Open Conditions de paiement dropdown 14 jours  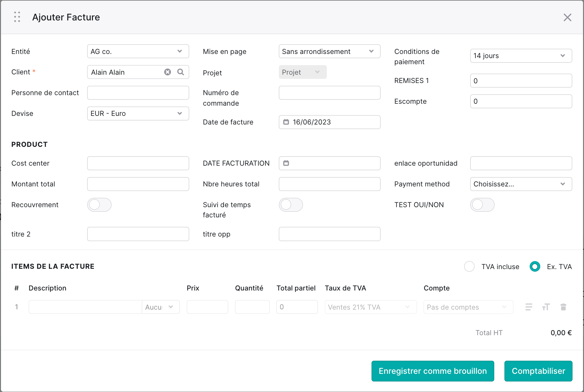coord(521,56)
